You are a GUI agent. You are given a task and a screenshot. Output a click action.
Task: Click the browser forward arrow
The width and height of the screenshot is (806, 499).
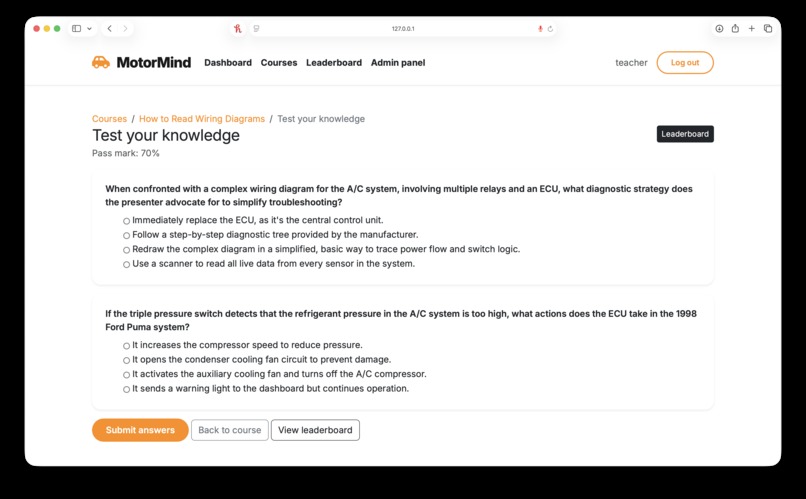pyautogui.click(x=125, y=29)
